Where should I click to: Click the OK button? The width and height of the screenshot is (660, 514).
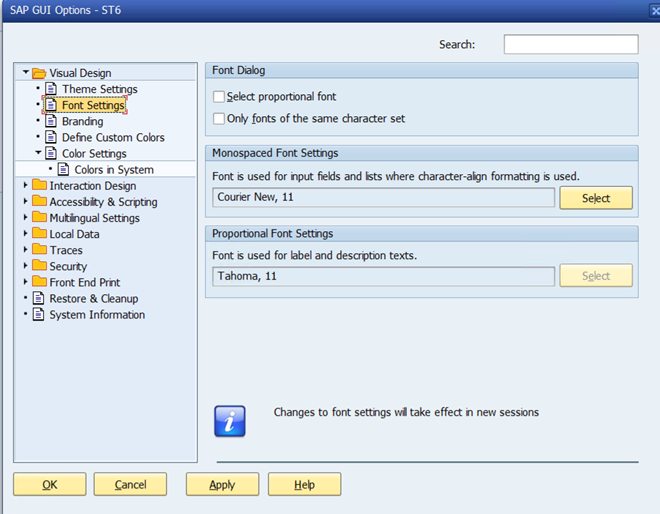point(49,485)
